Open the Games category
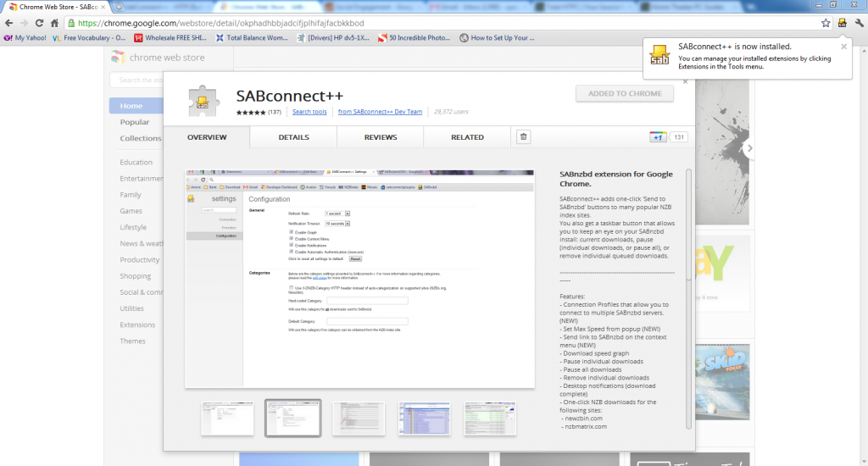The height and width of the screenshot is (466, 868). pos(131,211)
